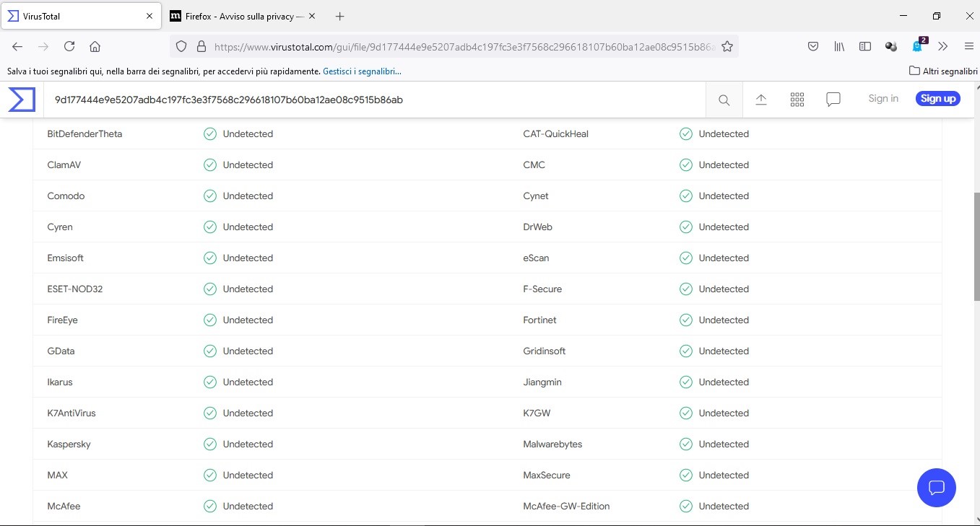Bookmark this page with the star icon
Screen dimensions: 980x526
click(x=727, y=46)
